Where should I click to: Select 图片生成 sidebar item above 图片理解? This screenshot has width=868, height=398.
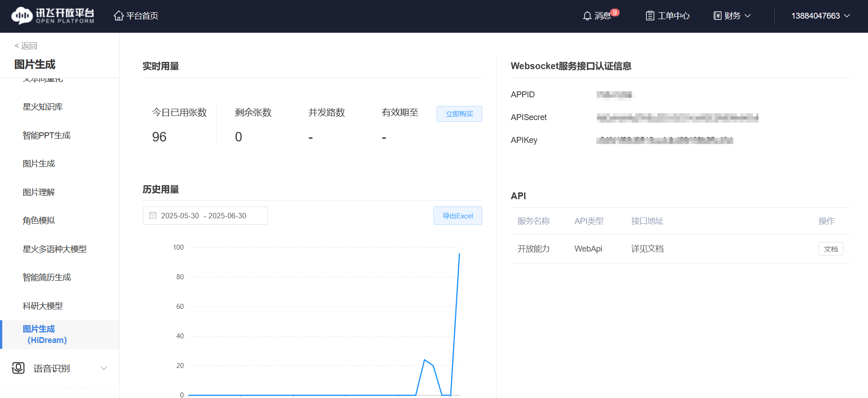point(39,164)
